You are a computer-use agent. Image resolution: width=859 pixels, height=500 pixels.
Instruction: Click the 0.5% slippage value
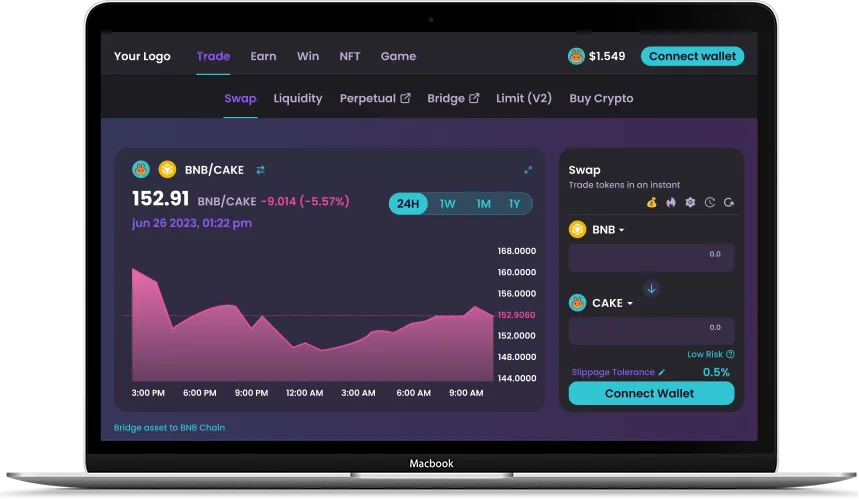pyautogui.click(x=716, y=372)
